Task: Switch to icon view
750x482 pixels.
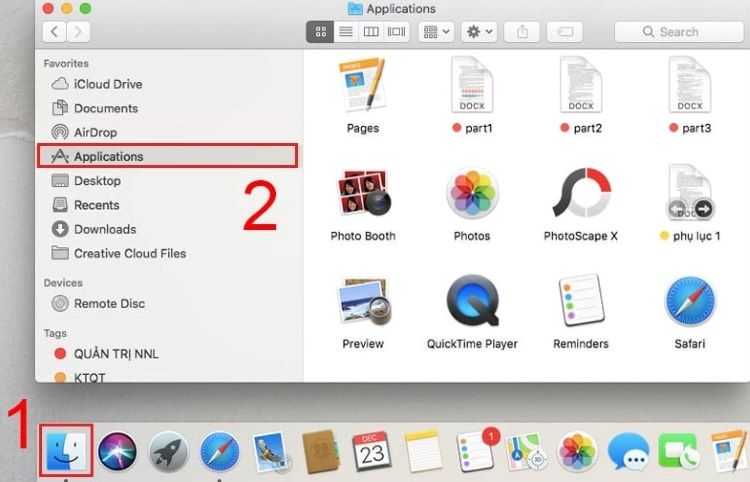Action: tap(320, 32)
